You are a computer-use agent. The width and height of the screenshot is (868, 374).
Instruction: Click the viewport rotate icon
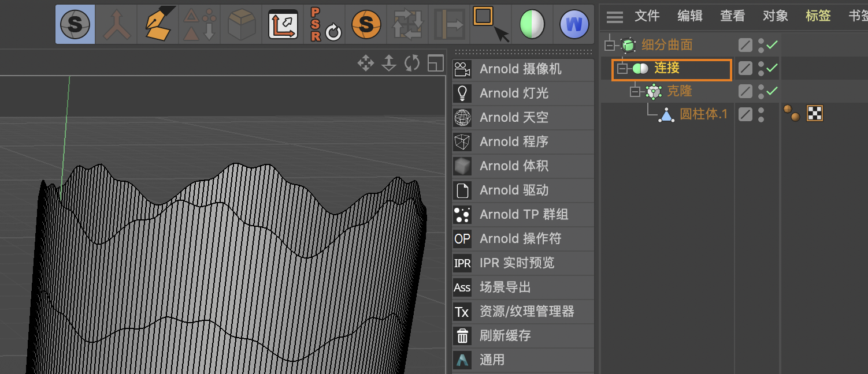point(412,63)
